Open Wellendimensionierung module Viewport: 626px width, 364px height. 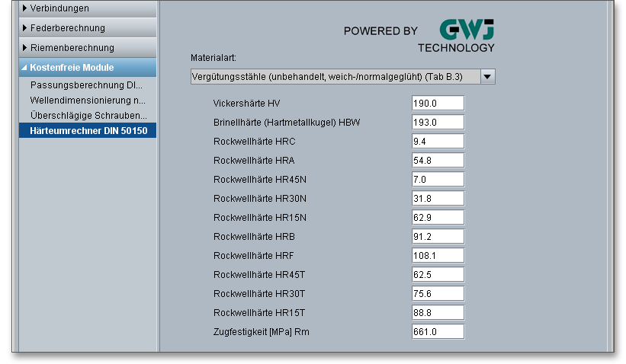[87, 101]
